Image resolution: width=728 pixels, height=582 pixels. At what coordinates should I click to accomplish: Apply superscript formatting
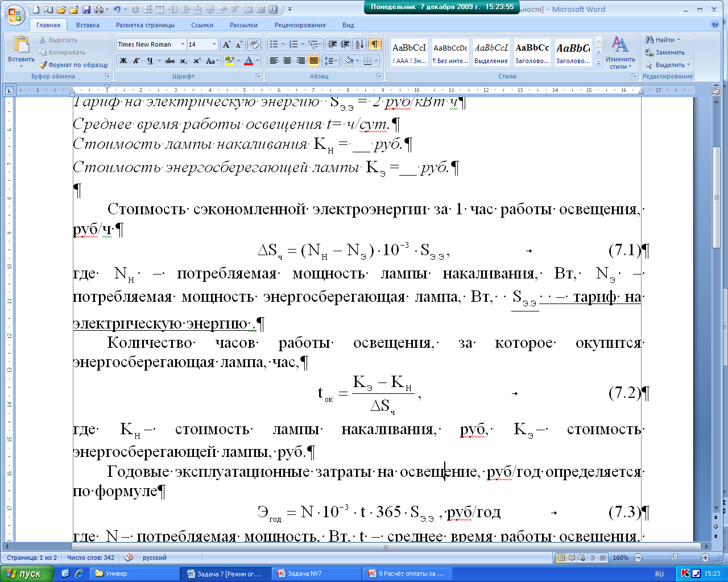tap(197, 61)
